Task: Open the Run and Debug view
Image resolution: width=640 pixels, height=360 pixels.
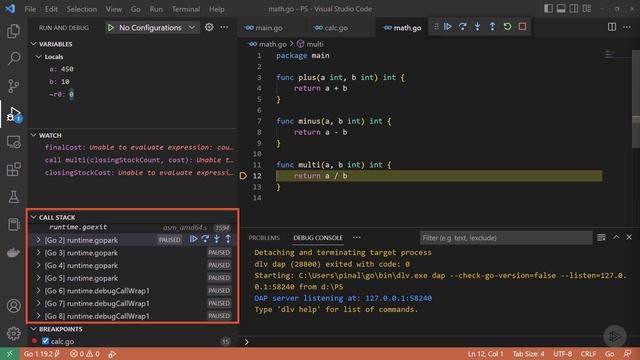Action: tap(13, 114)
